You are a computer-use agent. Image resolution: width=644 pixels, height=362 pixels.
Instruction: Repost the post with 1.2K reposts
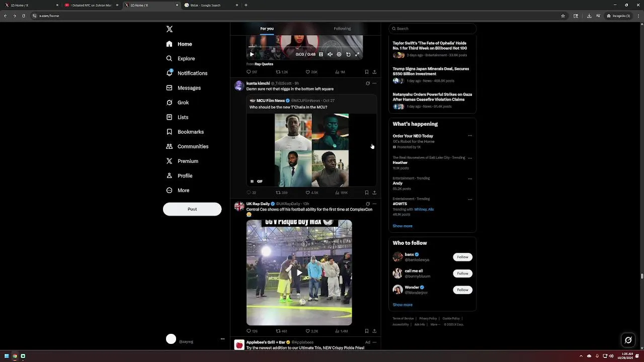(282, 72)
